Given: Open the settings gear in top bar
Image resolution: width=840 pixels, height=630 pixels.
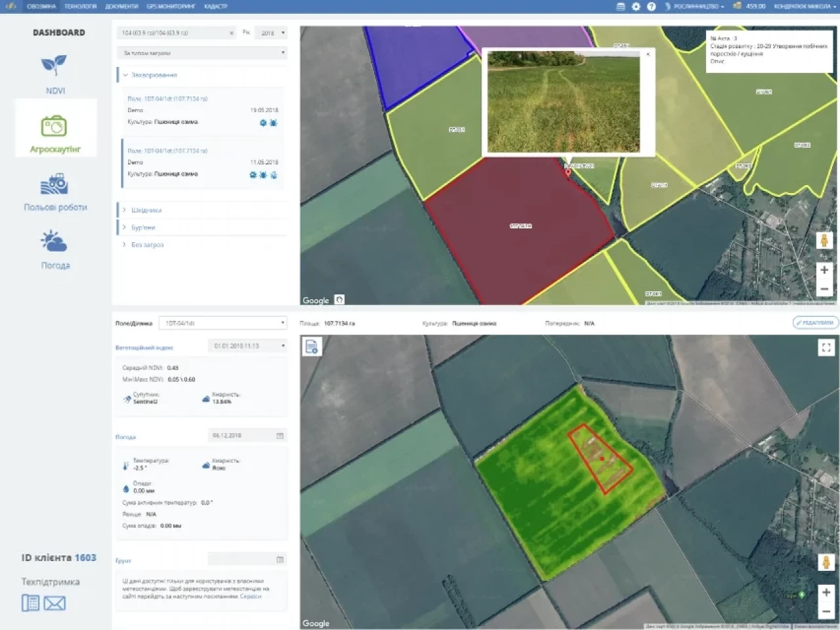Looking at the screenshot, I should (x=636, y=7).
